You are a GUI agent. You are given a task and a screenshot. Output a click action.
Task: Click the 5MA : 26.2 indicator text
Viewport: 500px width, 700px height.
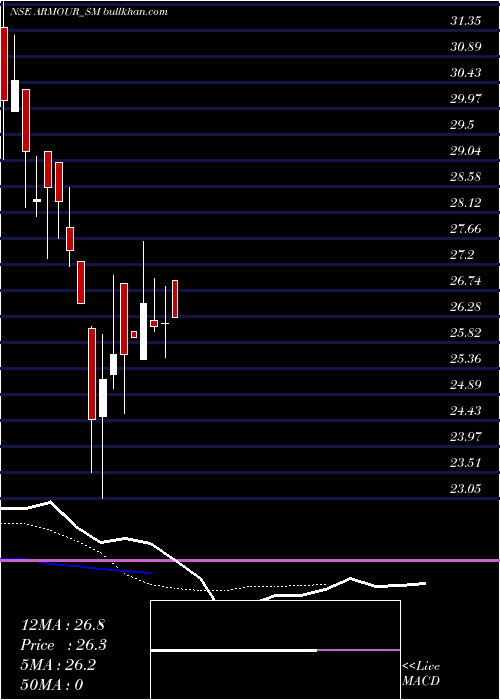(58, 665)
